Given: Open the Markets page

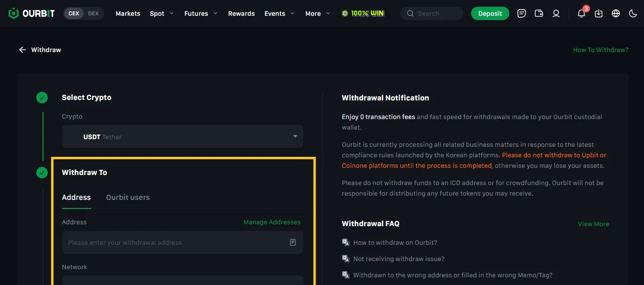Looking at the screenshot, I should 128,13.
